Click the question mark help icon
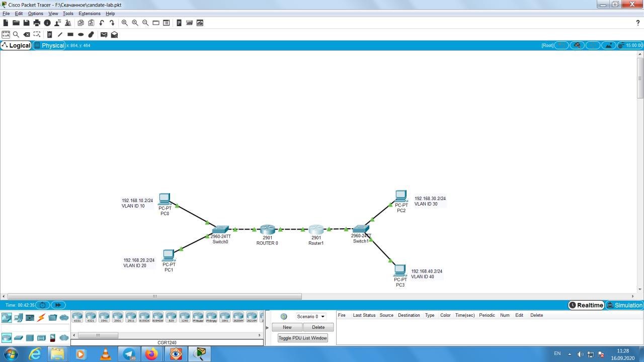Viewport: 644px width, 362px height. click(638, 23)
